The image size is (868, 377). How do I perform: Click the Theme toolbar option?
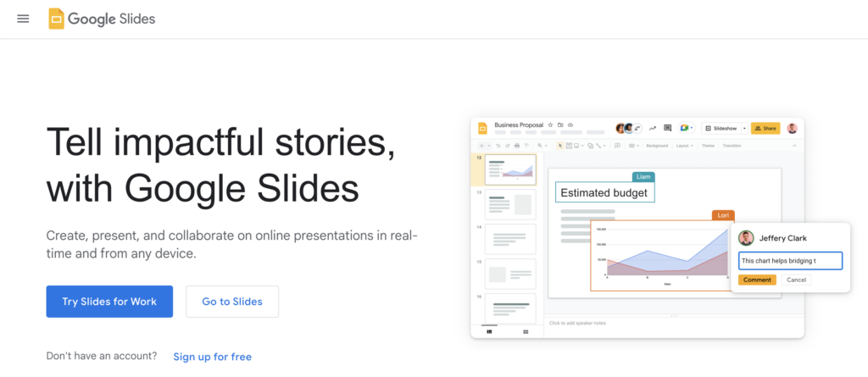click(x=708, y=146)
